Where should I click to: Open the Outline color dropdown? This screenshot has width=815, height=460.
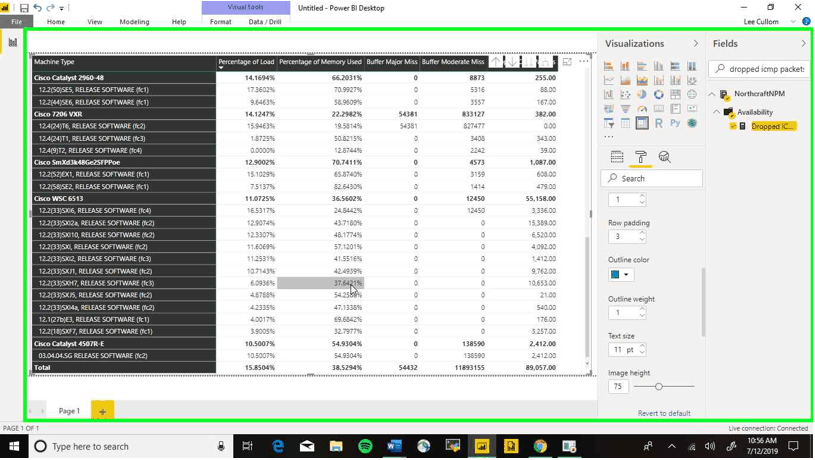point(626,274)
